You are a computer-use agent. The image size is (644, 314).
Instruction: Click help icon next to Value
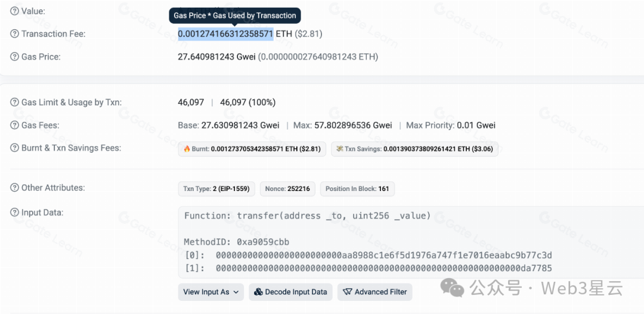pos(14,11)
